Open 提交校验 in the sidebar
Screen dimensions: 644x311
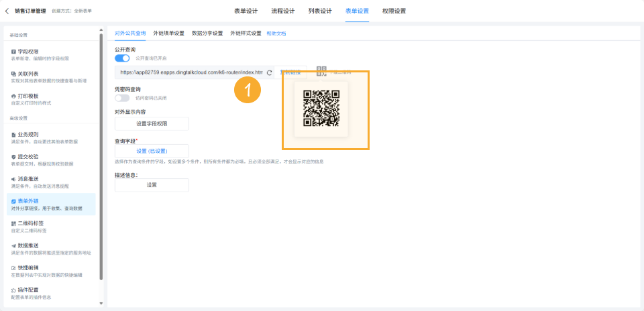click(x=51, y=160)
